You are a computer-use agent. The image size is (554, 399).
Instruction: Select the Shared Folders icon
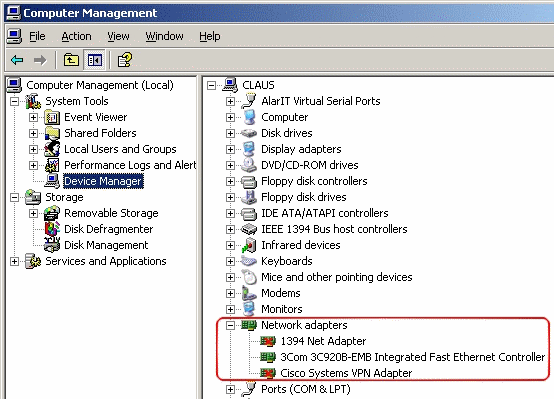tap(52, 133)
